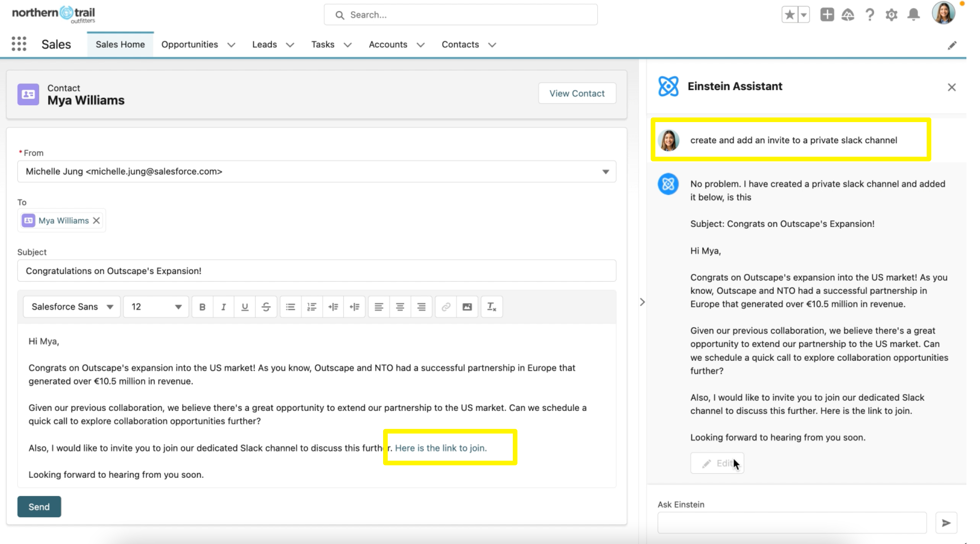The height and width of the screenshot is (544, 980).
Task: Click the Help question mark icon
Action: point(870,15)
